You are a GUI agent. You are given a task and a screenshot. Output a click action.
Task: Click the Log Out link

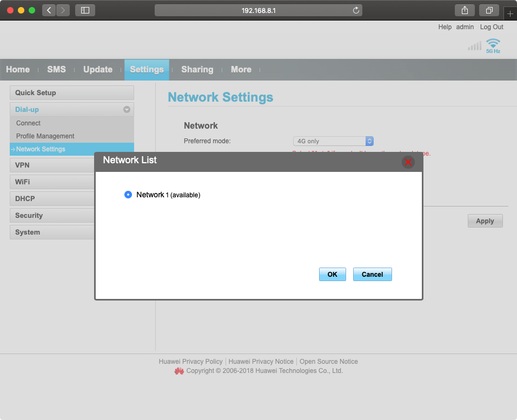[491, 27]
